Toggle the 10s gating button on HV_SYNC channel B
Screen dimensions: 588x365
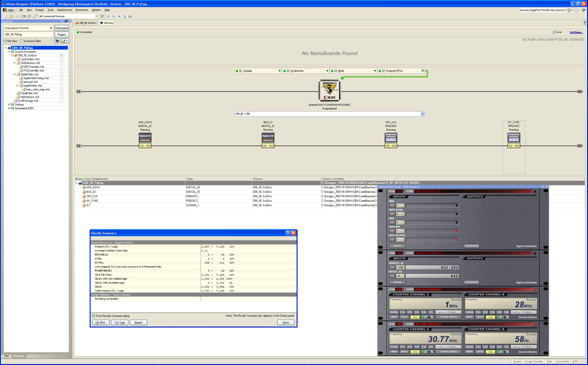[506, 347]
